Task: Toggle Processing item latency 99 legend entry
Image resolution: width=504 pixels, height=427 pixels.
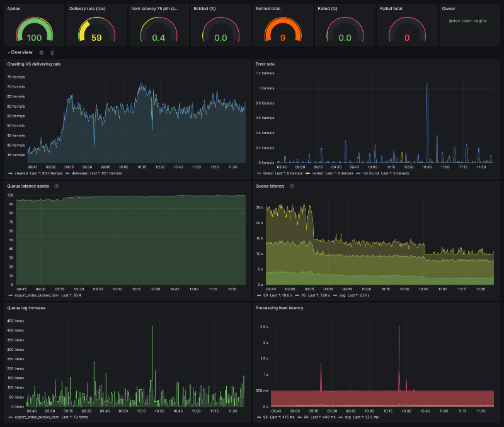Action: [306, 417]
